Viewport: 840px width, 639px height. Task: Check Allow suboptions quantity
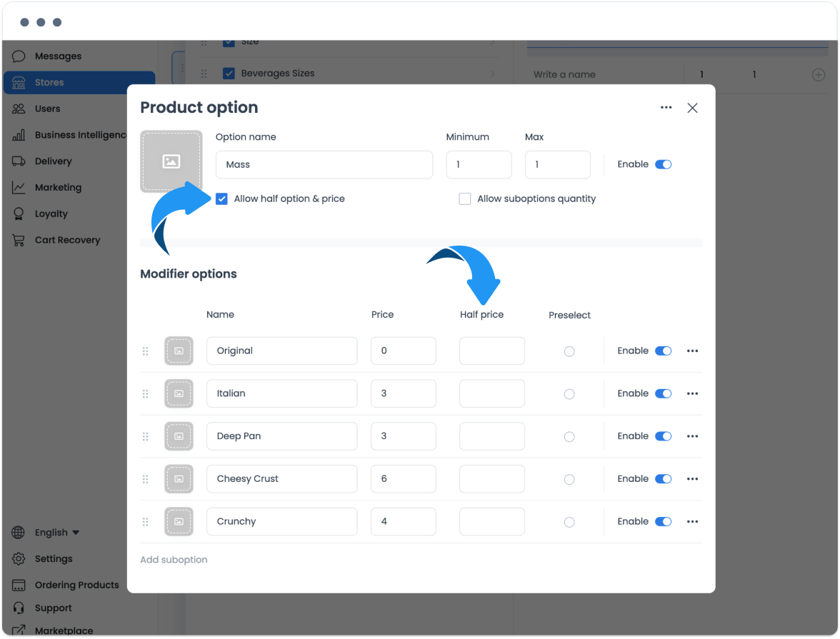[465, 198]
